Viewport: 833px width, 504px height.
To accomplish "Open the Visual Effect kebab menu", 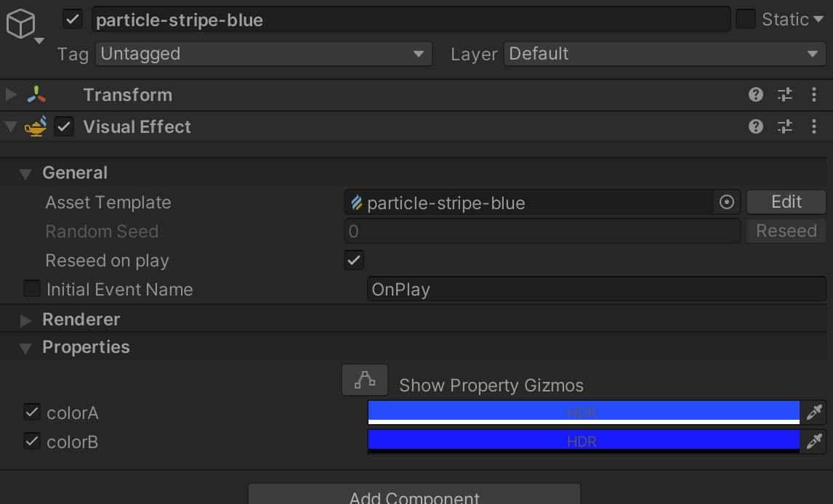I will click(x=813, y=126).
